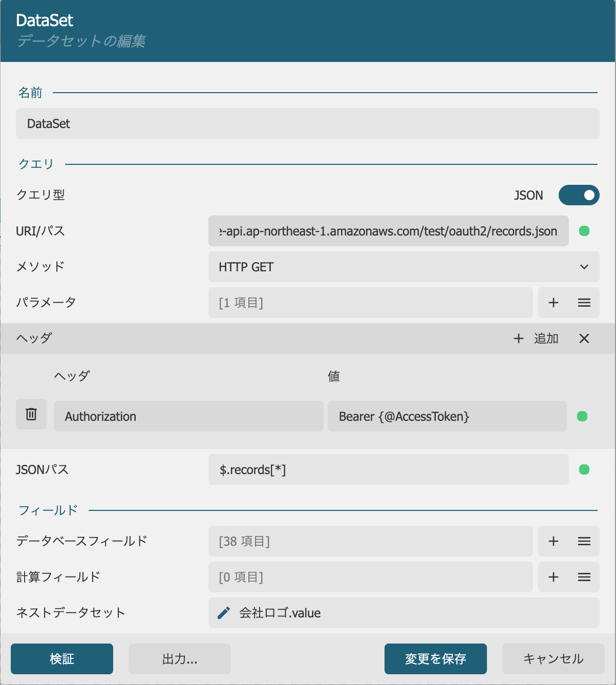The width and height of the screenshot is (616, 685).
Task: Edit the Authorization header name field
Action: click(188, 416)
